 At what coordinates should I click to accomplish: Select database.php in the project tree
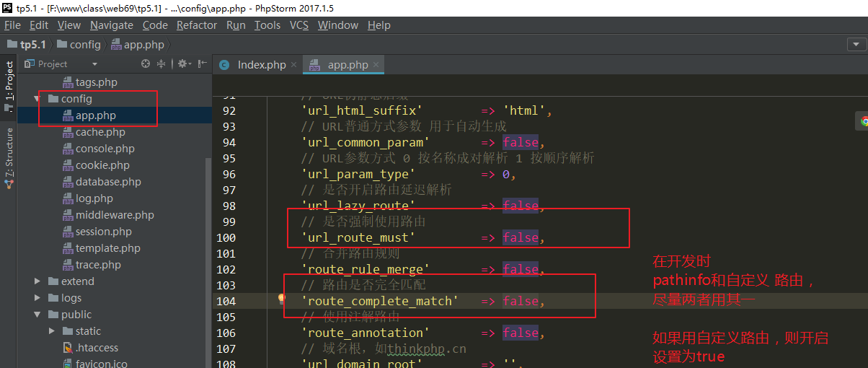(x=108, y=182)
